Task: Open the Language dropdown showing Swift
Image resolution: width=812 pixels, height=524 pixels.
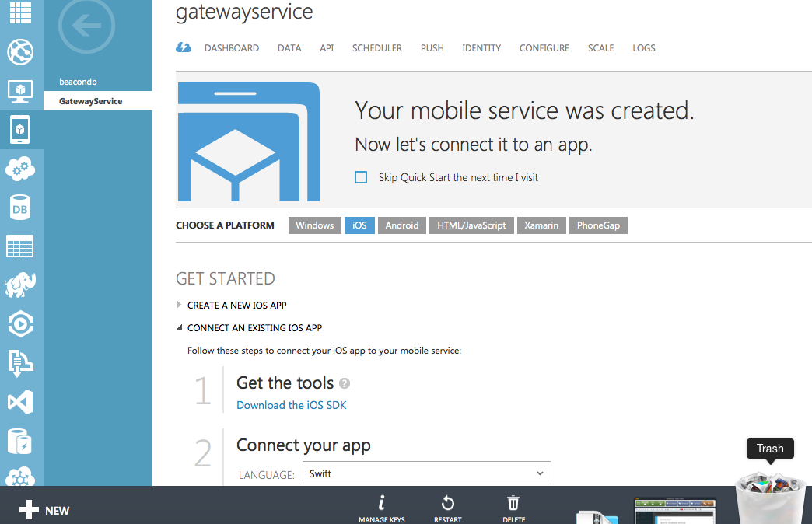Action: click(x=426, y=473)
